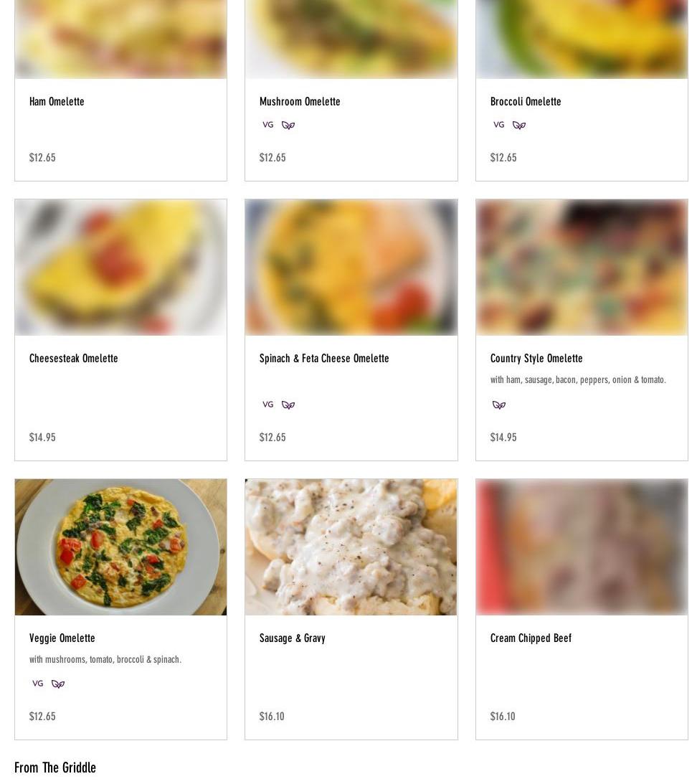Viewport: 692px width, 784px height.
Task: Click the VG icon under Broccoli Omelette
Action: click(x=499, y=125)
